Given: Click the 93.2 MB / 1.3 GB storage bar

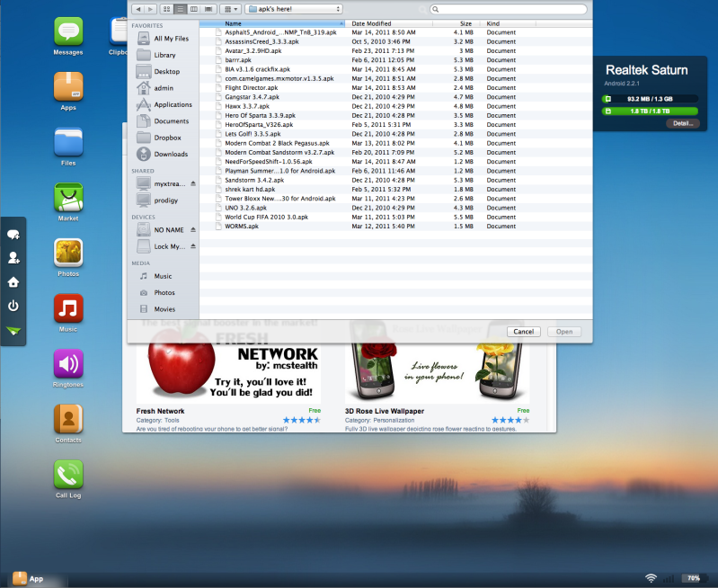Looking at the screenshot, I should pos(650,99).
